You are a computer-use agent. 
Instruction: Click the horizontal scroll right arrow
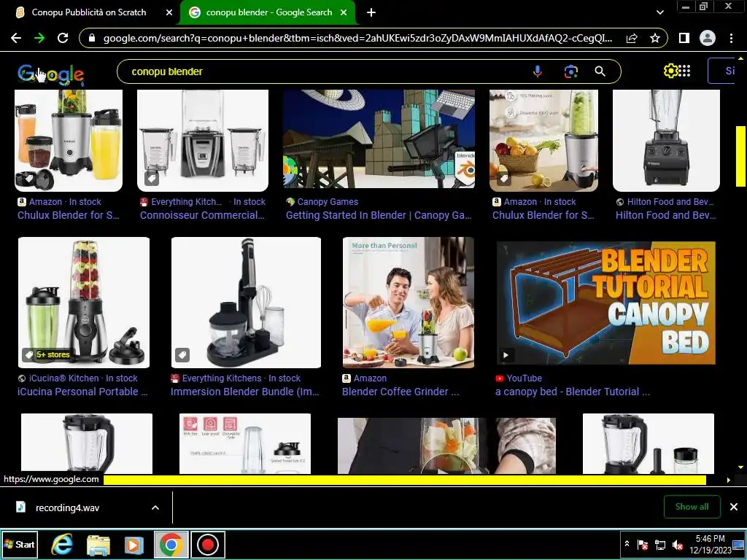729,480
